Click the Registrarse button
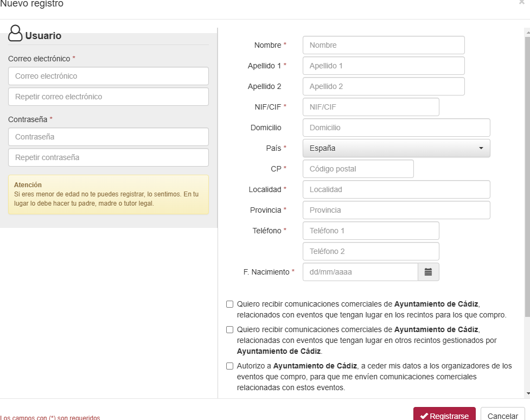The width and height of the screenshot is (530, 420). pyautogui.click(x=444, y=416)
